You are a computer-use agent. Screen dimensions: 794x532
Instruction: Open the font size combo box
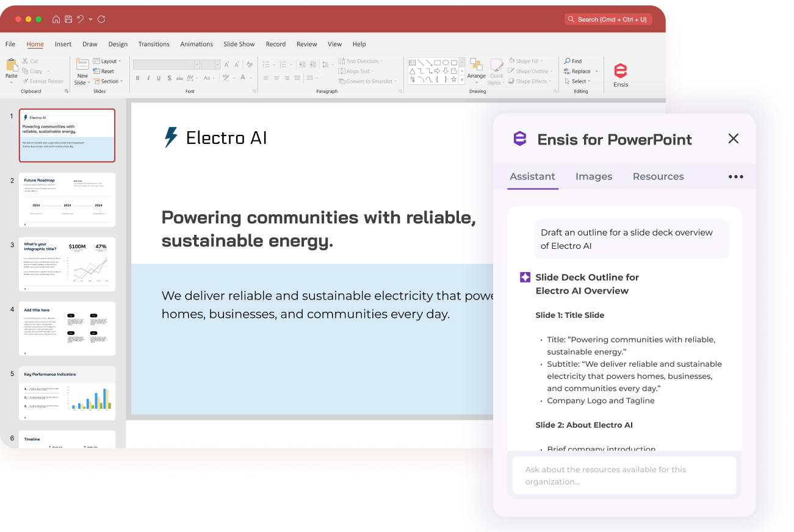(211, 65)
